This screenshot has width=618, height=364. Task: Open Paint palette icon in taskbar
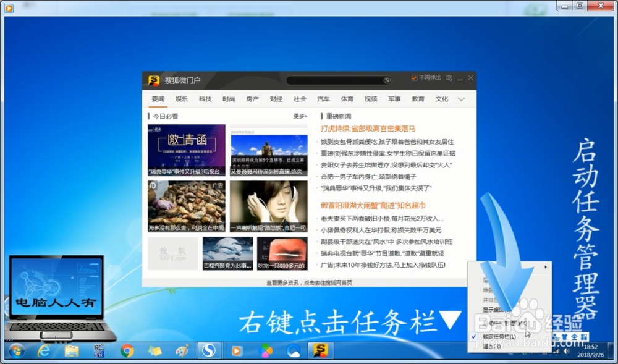coord(182,350)
